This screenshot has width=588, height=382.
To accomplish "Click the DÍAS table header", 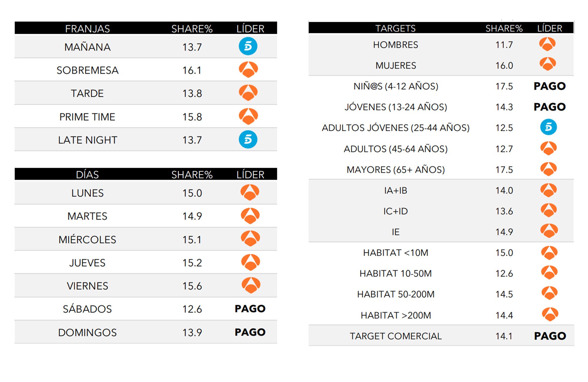I will [x=87, y=175].
